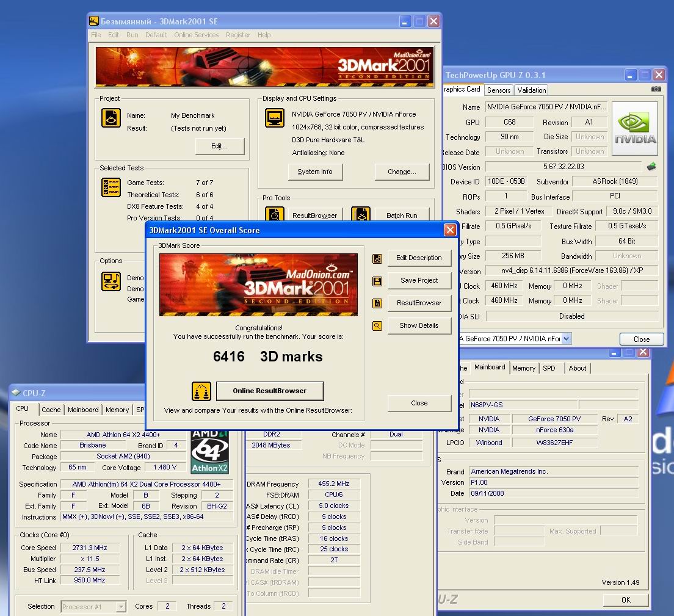Image resolution: width=674 pixels, height=616 pixels.
Task: Click the Close button in GPU-Z
Action: point(641,339)
